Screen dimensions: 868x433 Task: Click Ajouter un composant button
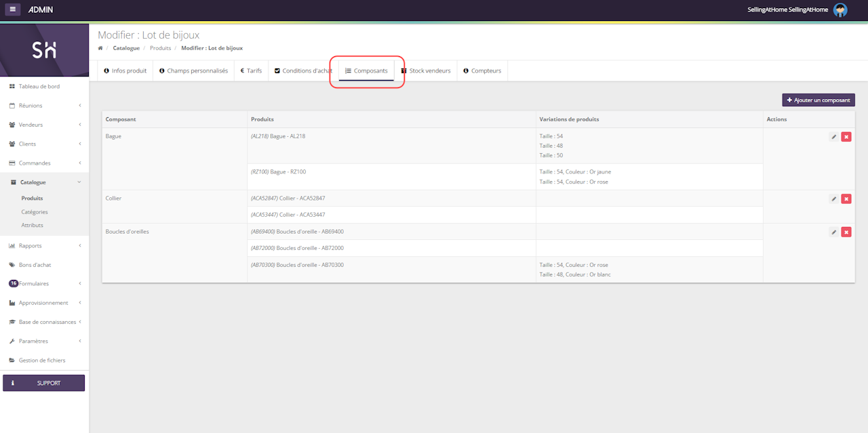click(x=818, y=100)
